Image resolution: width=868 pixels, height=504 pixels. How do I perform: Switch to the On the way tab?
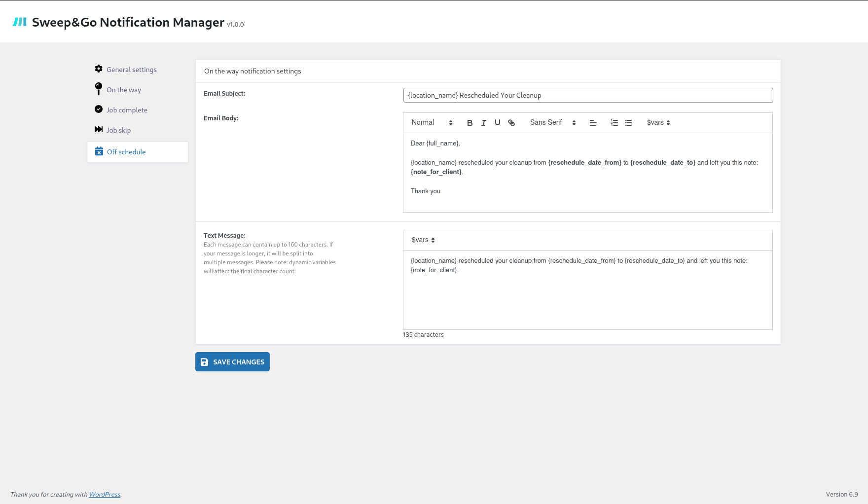[x=123, y=90]
